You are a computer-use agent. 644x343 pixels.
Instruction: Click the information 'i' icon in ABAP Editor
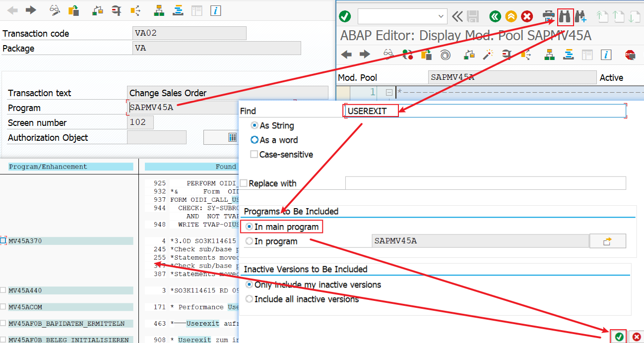pyautogui.click(x=607, y=55)
